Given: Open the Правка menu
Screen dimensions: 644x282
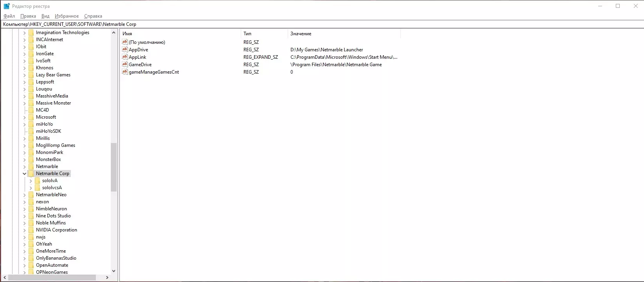Looking at the screenshot, I should tap(28, 16).
